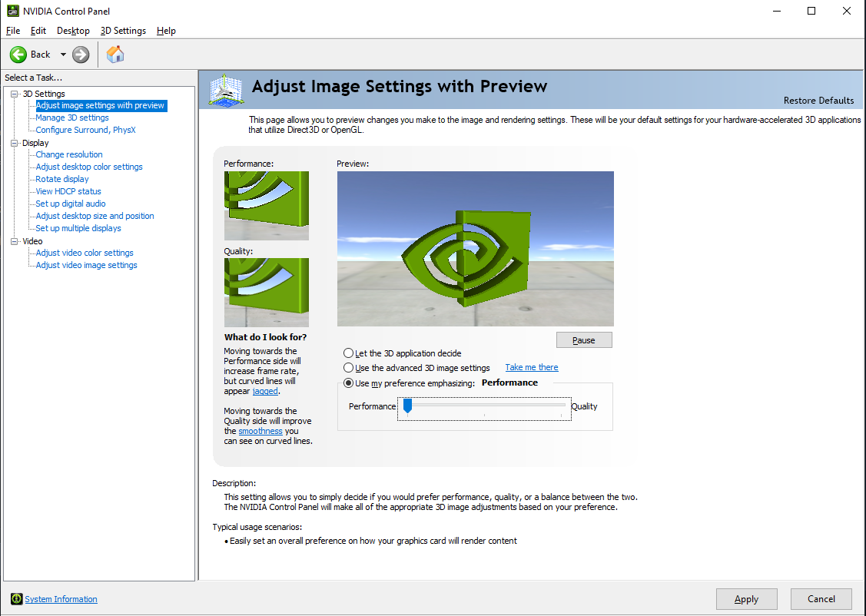Open the Edit menu
Viewport: 866px width, 616px height.
pyautogui.click(x=38, y=31)
